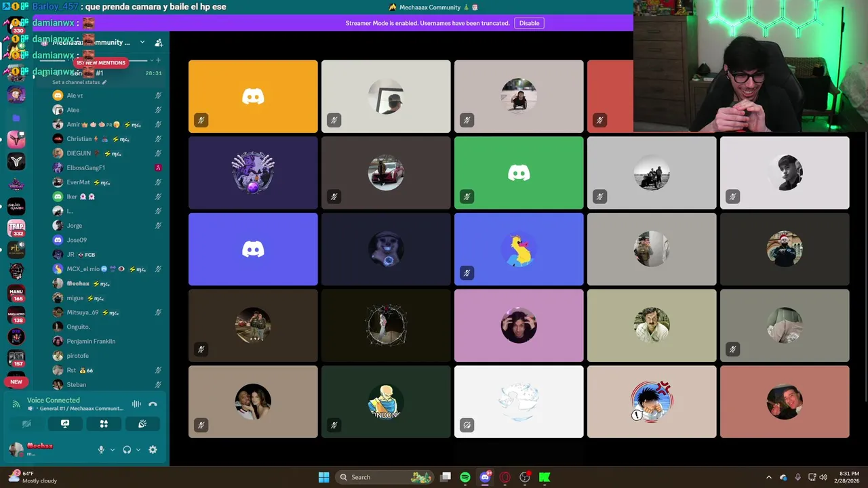This screenshot has width=868, height=488.
Task: Click the Disable Streamer Mode button
Action: (529, 23)
